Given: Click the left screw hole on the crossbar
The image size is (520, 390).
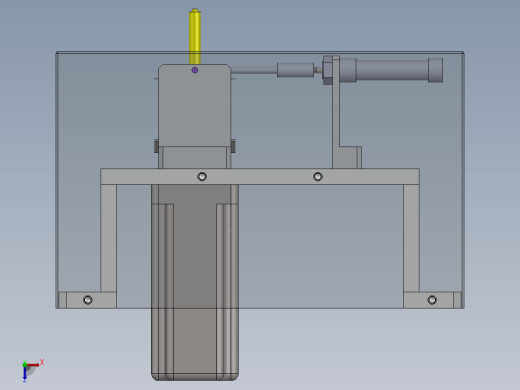Looking at the screenshot, I should (x=202, y=176).
